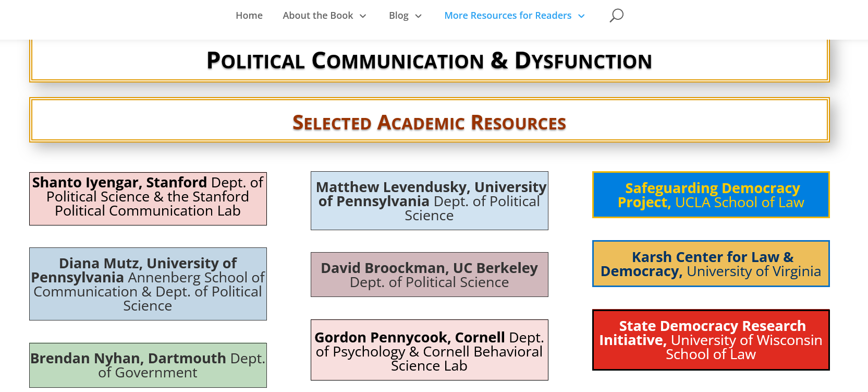Open the Blog menu item

tap(398, 16)
